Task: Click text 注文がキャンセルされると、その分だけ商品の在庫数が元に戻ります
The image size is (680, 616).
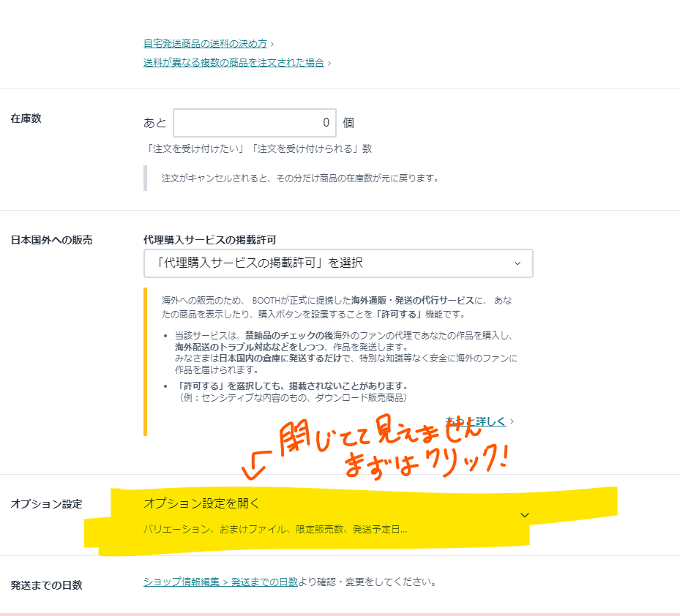Action: click(299, 179)
